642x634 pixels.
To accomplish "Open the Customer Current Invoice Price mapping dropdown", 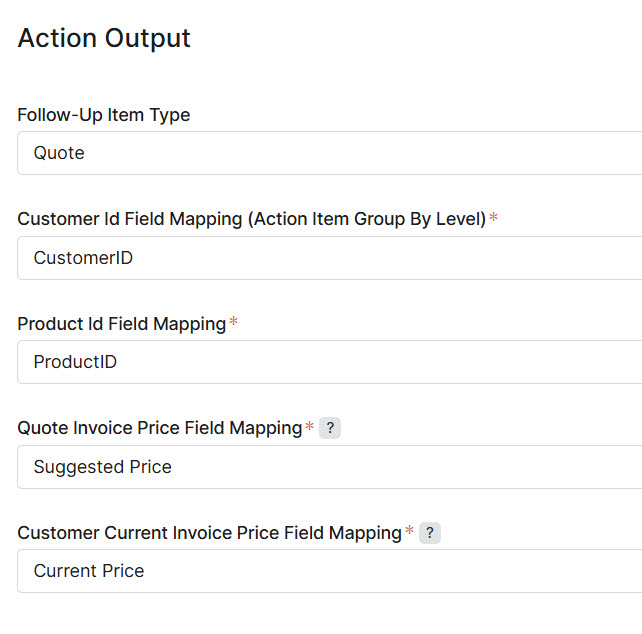I will 330,571.
